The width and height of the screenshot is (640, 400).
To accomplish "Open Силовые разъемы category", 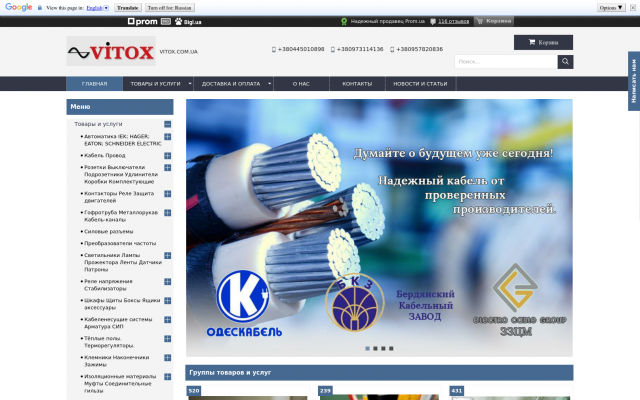I will (x=109, y=231).
